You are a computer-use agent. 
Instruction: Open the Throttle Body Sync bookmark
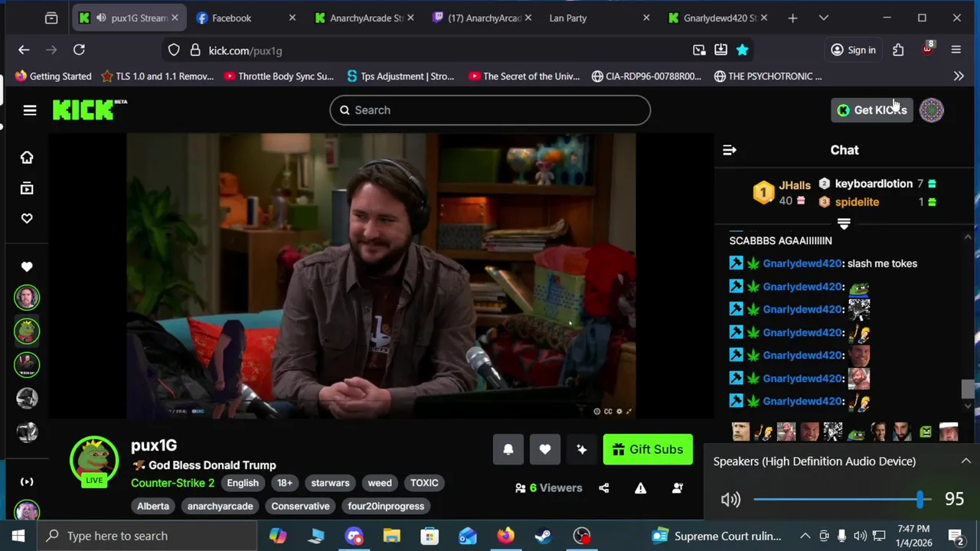click(x=279, y=76)
